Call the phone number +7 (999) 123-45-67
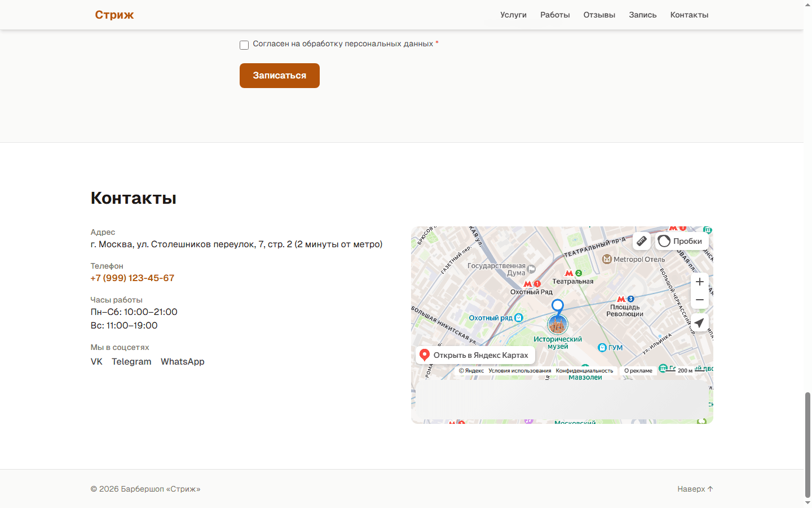 coord(133,278)
